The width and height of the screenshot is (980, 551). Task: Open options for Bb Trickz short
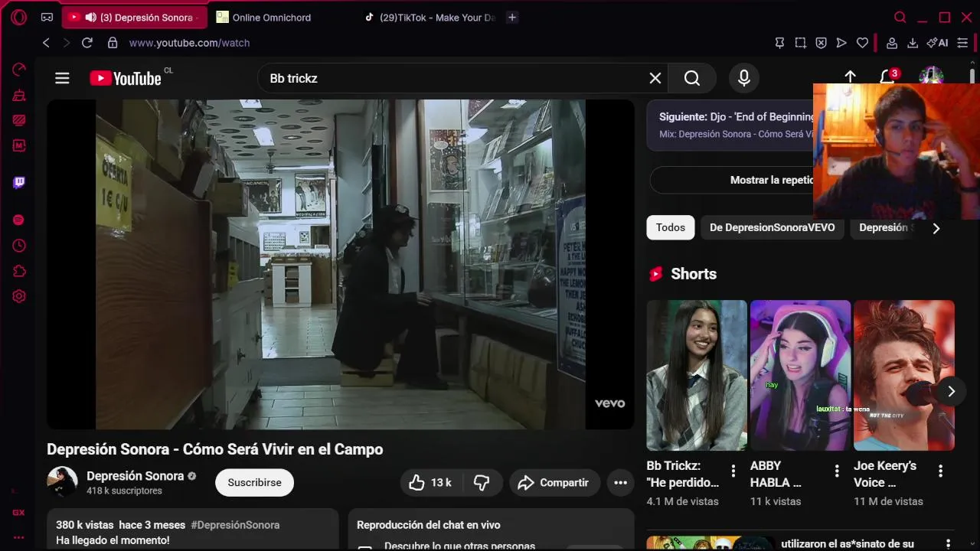[x=733, y=471]
